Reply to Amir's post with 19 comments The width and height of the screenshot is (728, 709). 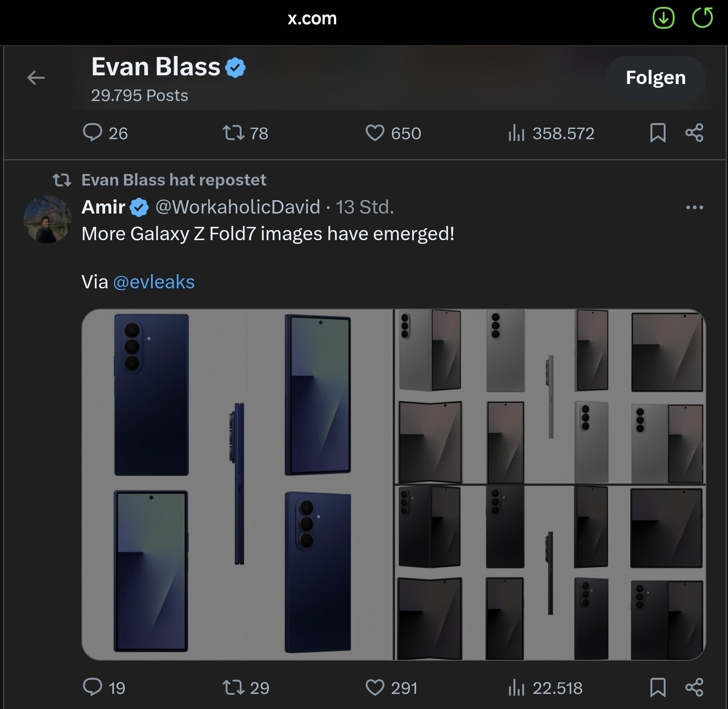92,687
